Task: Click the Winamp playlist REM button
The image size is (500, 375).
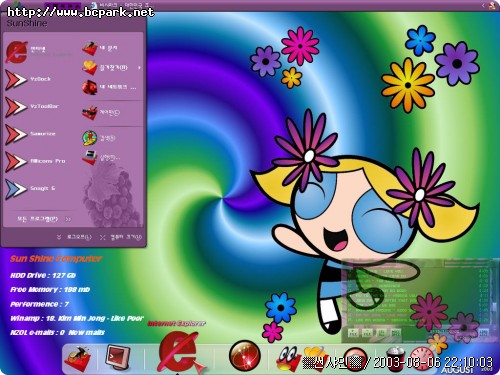Action: [367, 333]
